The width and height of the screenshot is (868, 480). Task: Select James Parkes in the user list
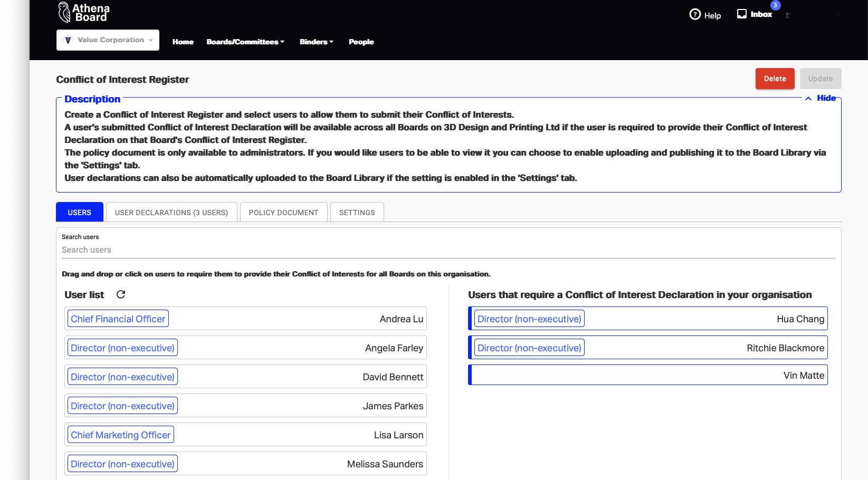coord(245,406)
